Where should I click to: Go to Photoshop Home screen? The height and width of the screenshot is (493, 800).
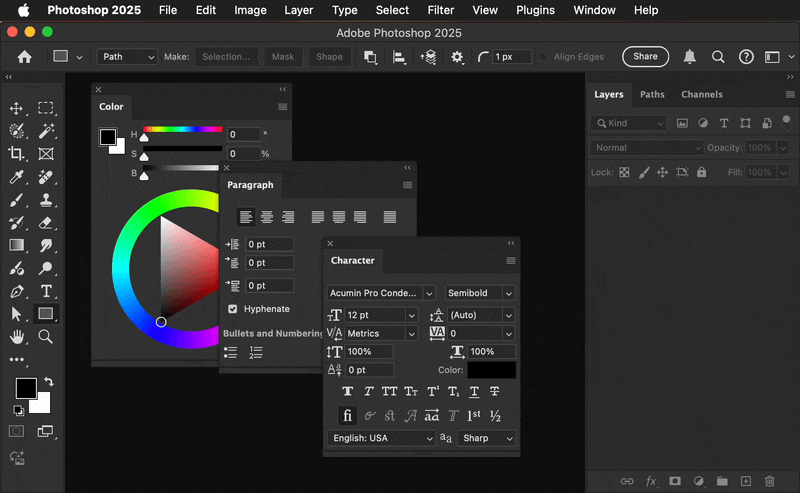coord(24,57)
